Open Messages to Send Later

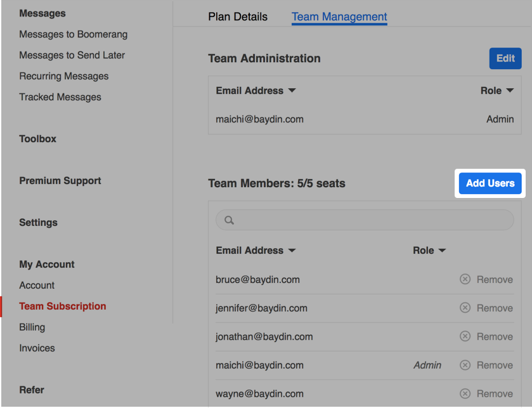pyautogui.click(x=72, y=55)
